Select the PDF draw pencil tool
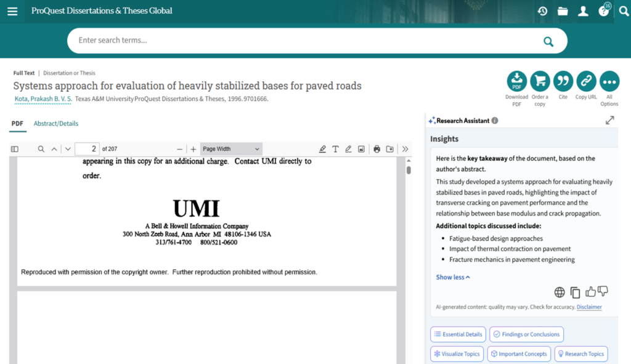The height and width of the screenshot is (364, 631). point(348,149)
